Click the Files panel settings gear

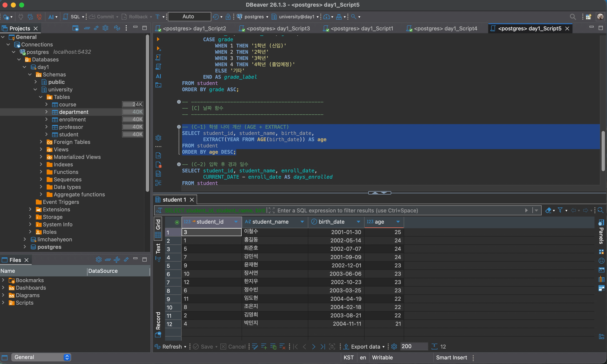pyautogui.click(x=99, y=259)
